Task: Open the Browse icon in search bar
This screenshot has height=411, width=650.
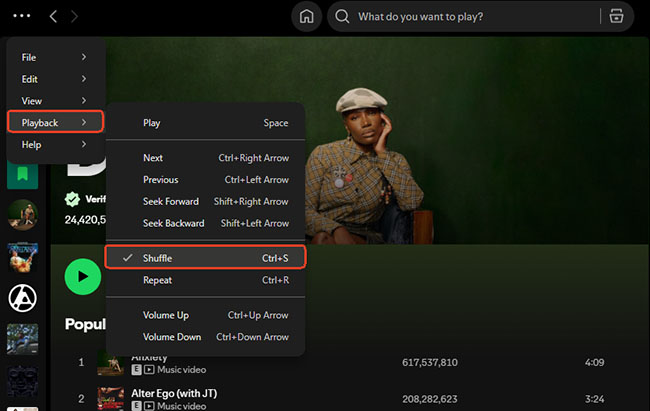Action: 616,17
